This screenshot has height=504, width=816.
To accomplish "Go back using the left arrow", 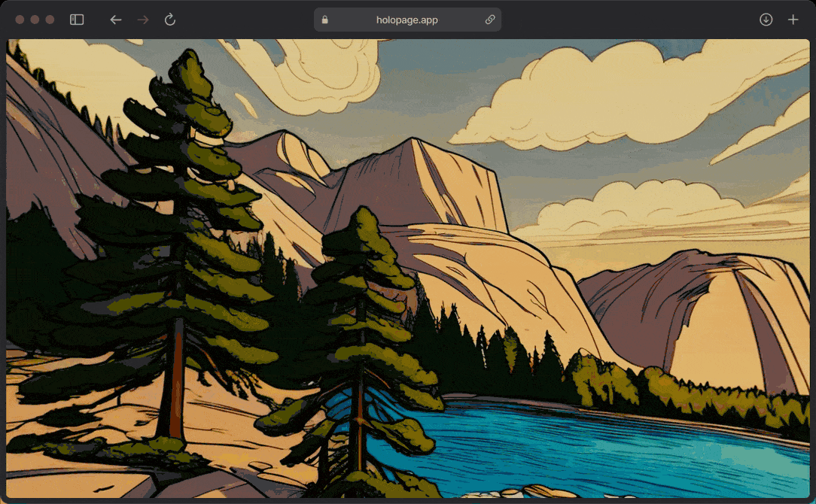I will [115, 20].
